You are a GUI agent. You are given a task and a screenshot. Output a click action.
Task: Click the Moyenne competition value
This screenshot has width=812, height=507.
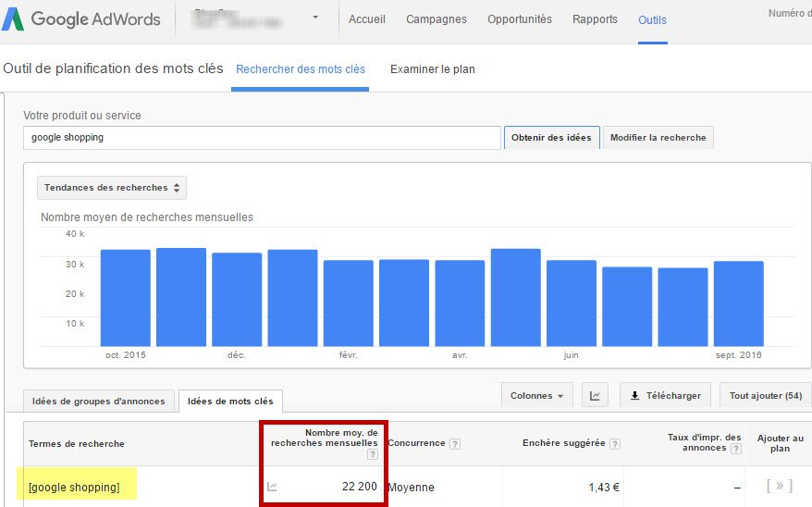point(412,488)
